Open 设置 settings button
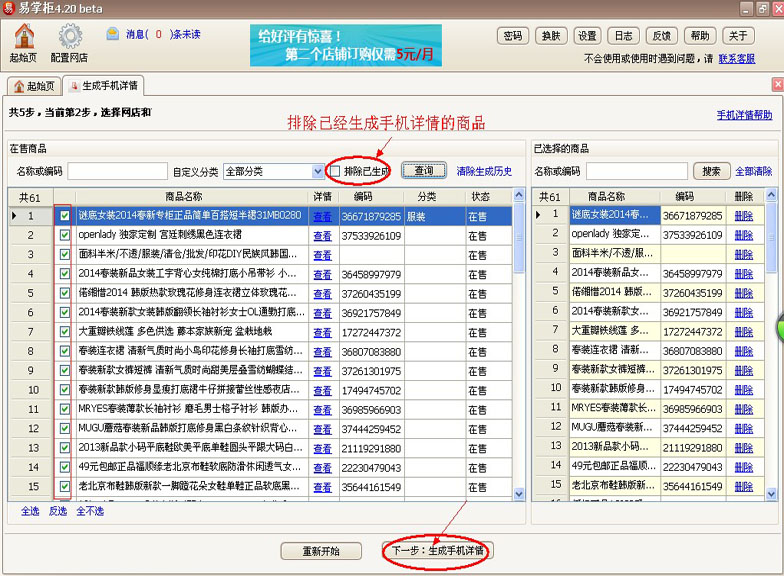 (587, 36)
